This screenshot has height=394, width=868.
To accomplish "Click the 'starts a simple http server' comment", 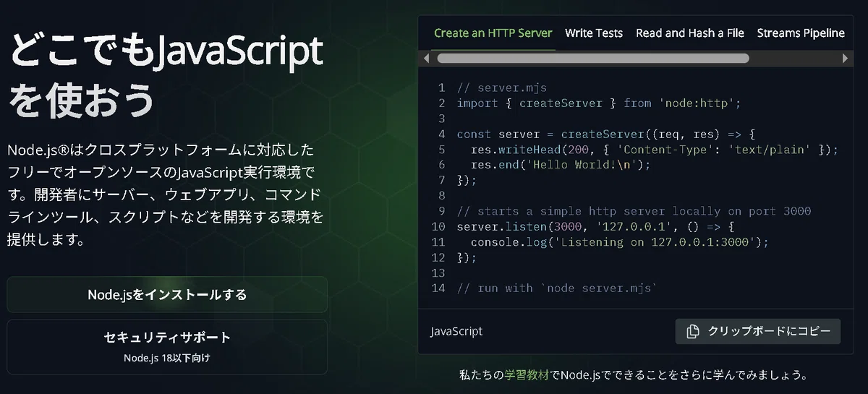I will (634, 212).
